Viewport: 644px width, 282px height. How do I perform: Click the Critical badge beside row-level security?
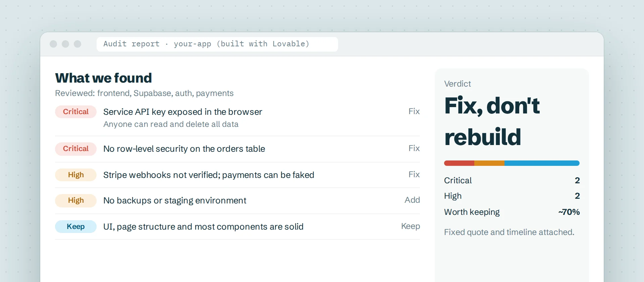76,149
